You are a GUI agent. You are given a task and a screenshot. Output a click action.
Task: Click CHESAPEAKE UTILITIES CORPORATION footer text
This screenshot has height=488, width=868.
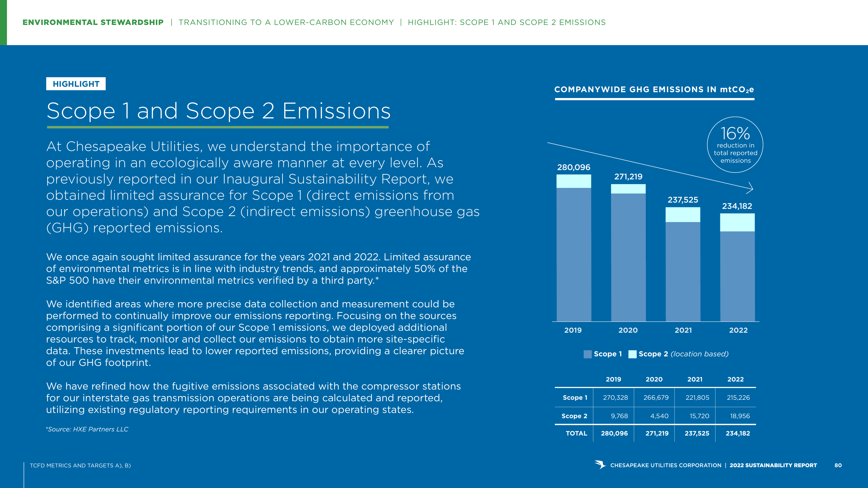tap(666, 465)
